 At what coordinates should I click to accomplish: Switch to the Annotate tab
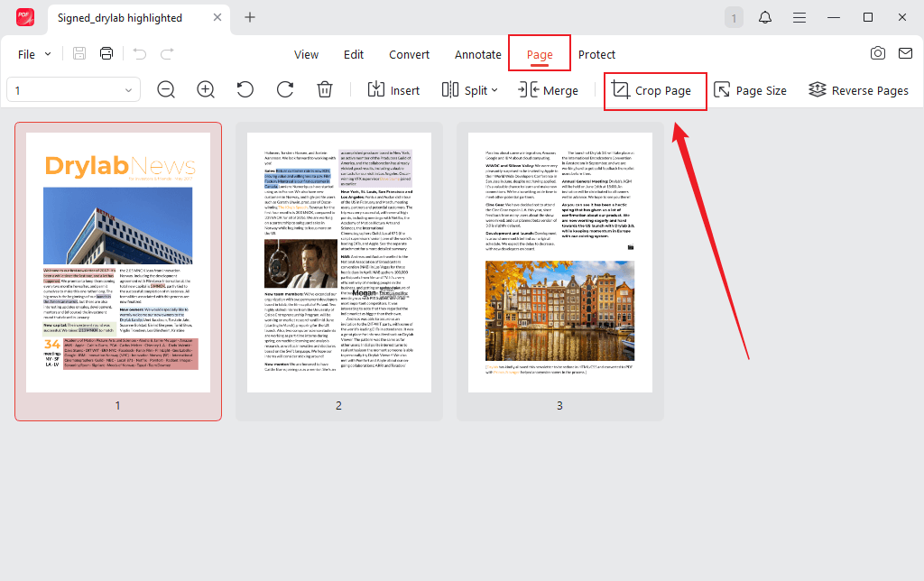pos(477,54)
